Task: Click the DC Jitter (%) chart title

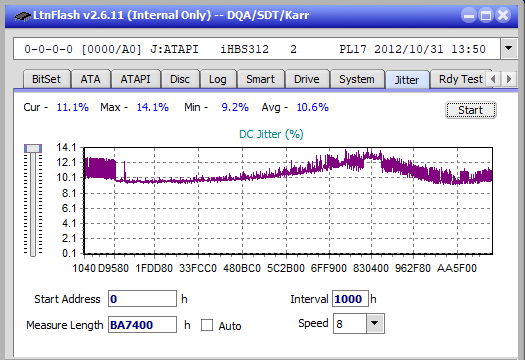Action: click(x=271, y=134)
